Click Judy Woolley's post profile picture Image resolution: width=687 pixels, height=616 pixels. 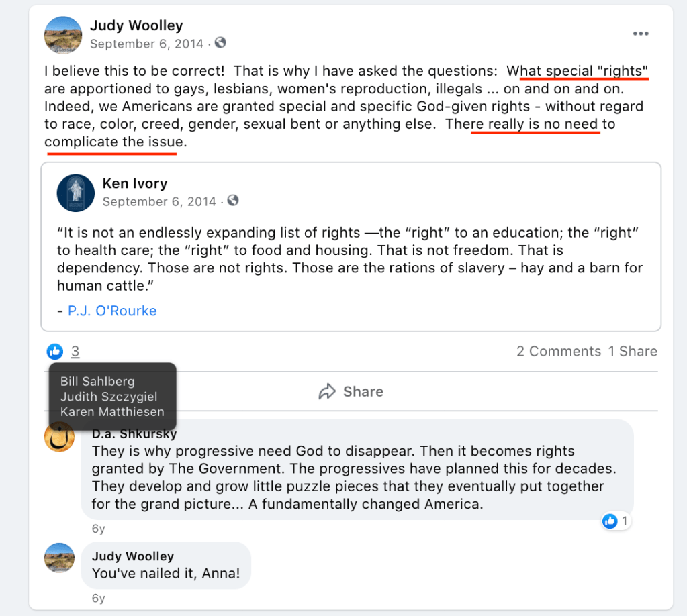pyautogui.click(x=63, y=35)
